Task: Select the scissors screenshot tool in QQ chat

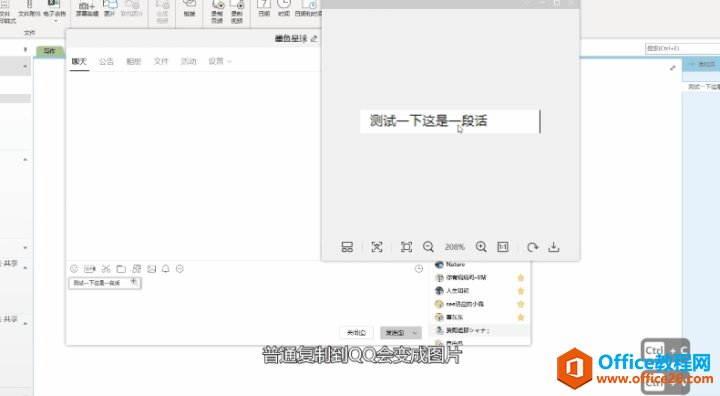Action: point(106,269)
